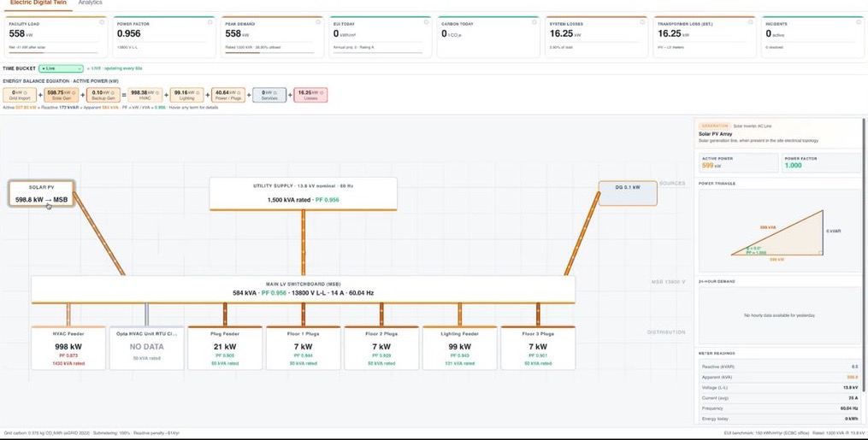Click the Losses term in energy equation

310,95
